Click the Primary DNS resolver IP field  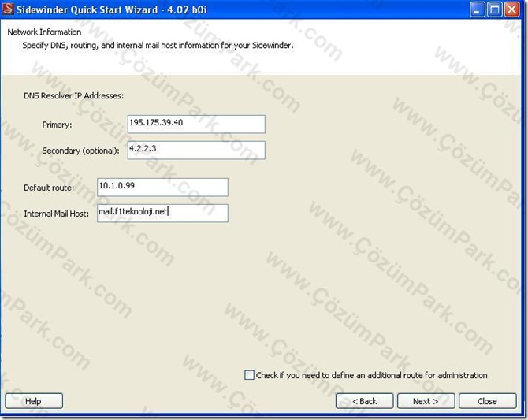[x=196, y=124]
